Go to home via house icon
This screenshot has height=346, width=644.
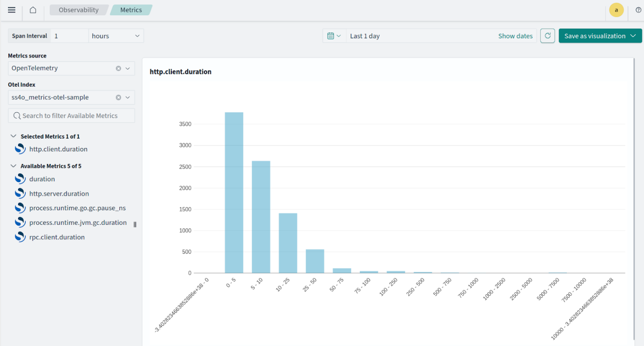click(33, 10)
